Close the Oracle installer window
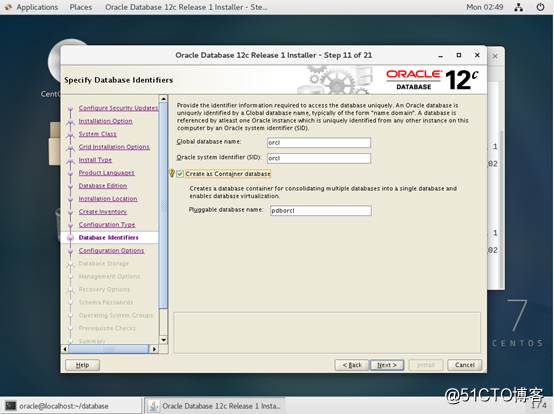Viewport: 554px width, 414px height. (477, 55)
